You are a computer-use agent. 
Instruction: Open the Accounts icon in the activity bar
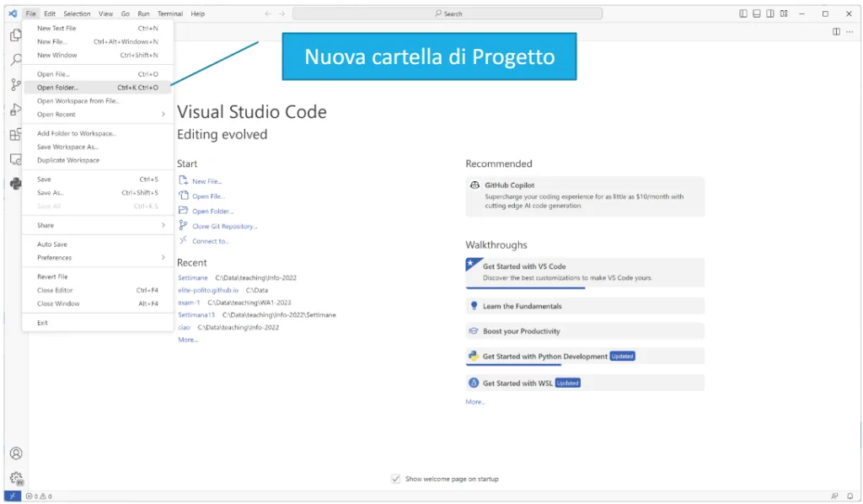tap(16, 453)
